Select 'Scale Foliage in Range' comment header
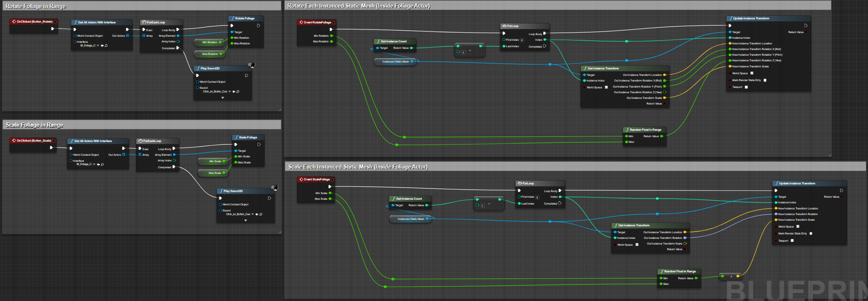The image size is (868, 301). click(142, 125)
